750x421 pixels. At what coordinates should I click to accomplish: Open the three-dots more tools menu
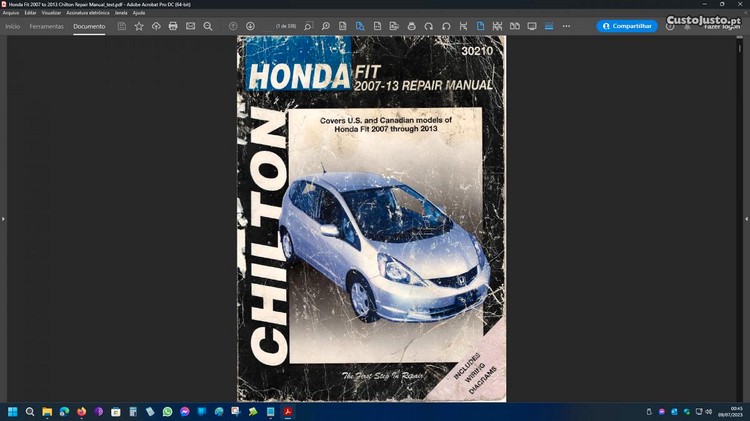(x=566, y=26)
